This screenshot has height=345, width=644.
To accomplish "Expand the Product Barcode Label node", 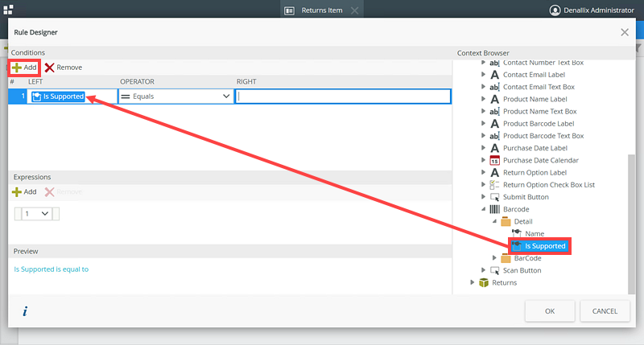I will 484,124.
